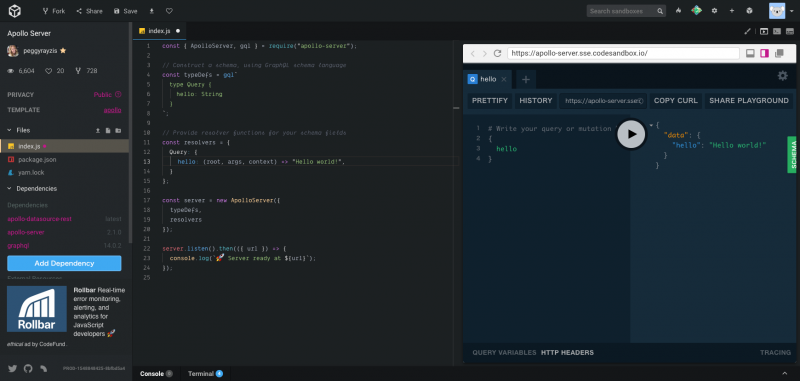The image size is (800, 381).
Task: Create a new sandbox with the plus icon
Action: pyautogui.click(x=732, y=11)
